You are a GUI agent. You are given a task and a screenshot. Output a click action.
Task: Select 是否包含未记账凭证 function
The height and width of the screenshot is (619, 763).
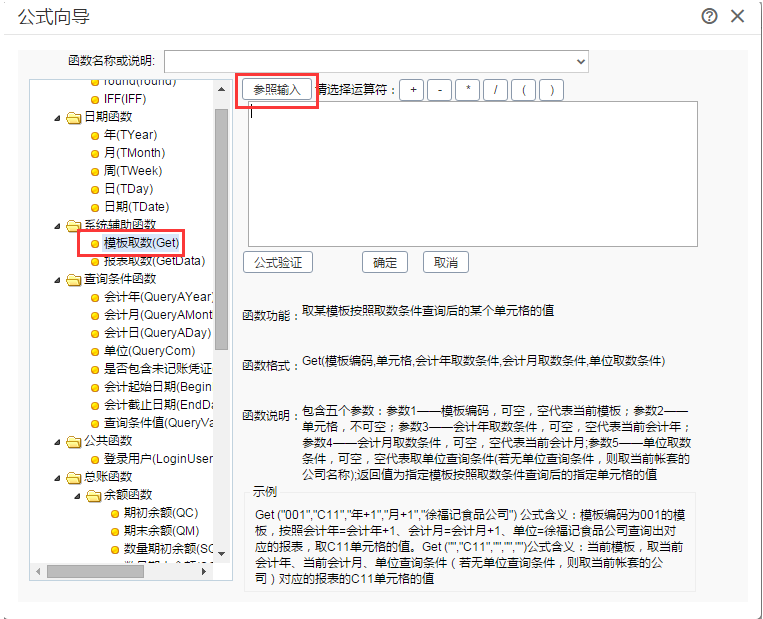coord(159,369)
